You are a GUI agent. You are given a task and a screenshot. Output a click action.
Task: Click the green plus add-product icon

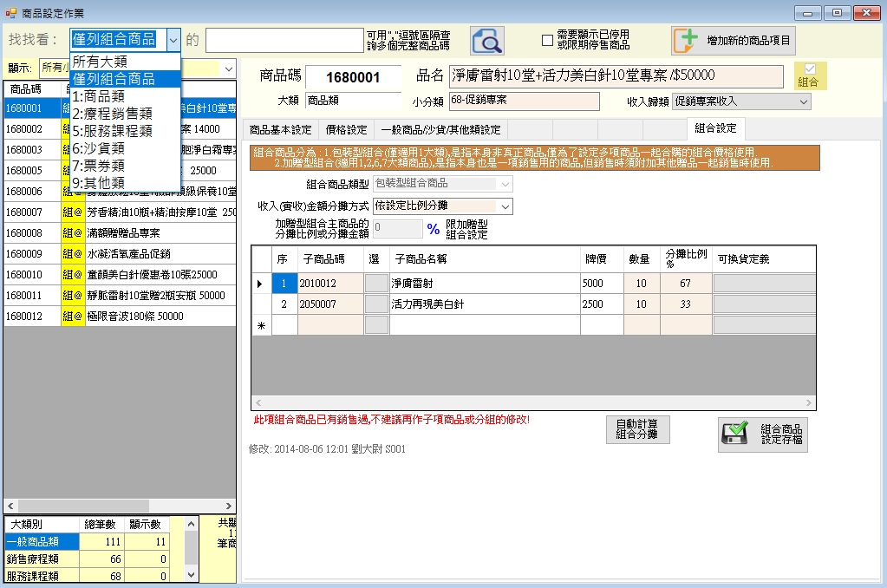pyautogui.click(x=686, y=40)
